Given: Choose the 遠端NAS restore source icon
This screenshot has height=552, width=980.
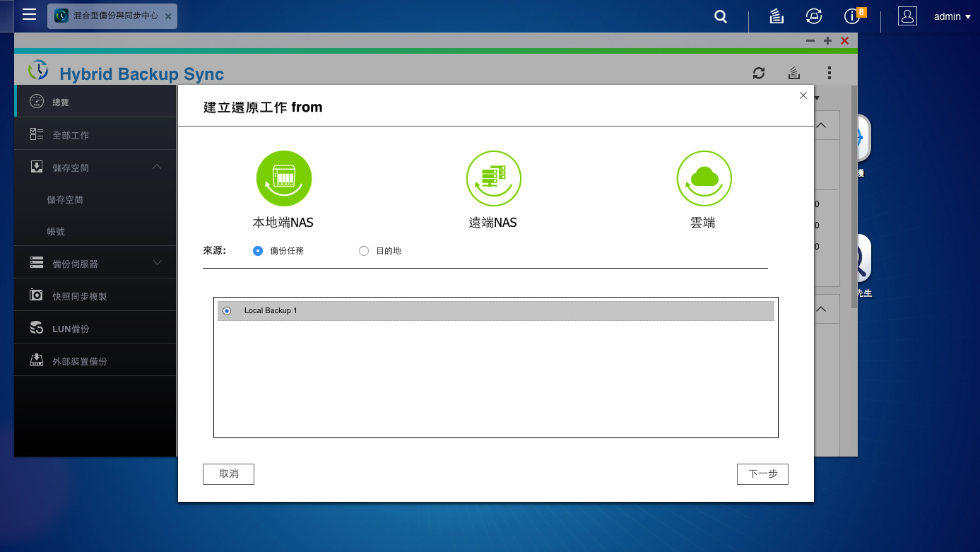Looking at the screenshot, I should pos(493,178).
